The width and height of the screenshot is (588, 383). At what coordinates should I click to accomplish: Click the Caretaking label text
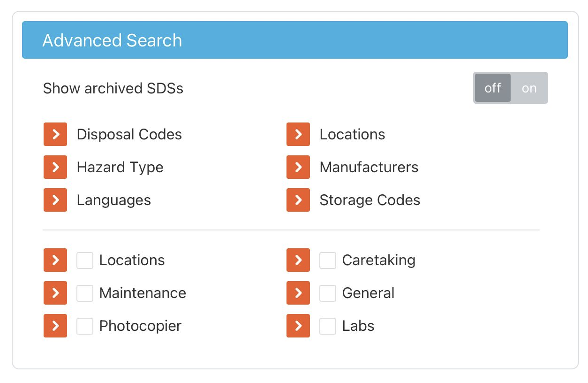click(378, 260)
